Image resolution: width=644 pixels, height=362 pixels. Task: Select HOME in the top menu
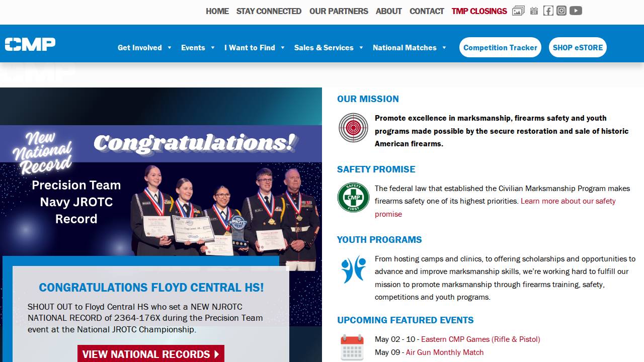pos(217,11)
